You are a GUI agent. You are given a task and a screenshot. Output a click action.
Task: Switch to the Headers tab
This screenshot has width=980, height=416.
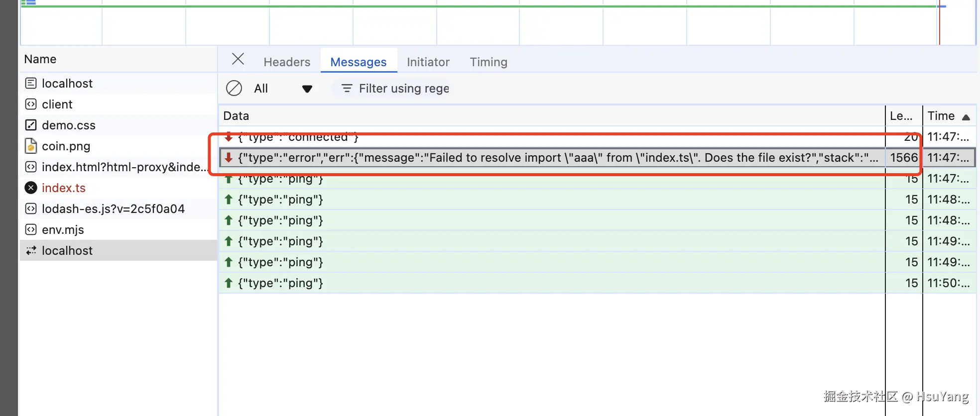287,62
